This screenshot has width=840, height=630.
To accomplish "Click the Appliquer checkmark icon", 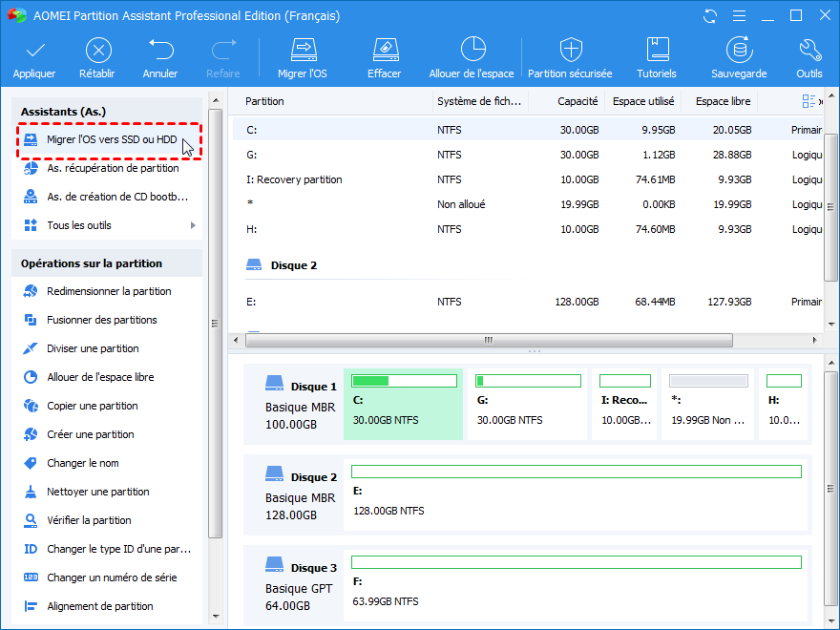I will 34,51.
